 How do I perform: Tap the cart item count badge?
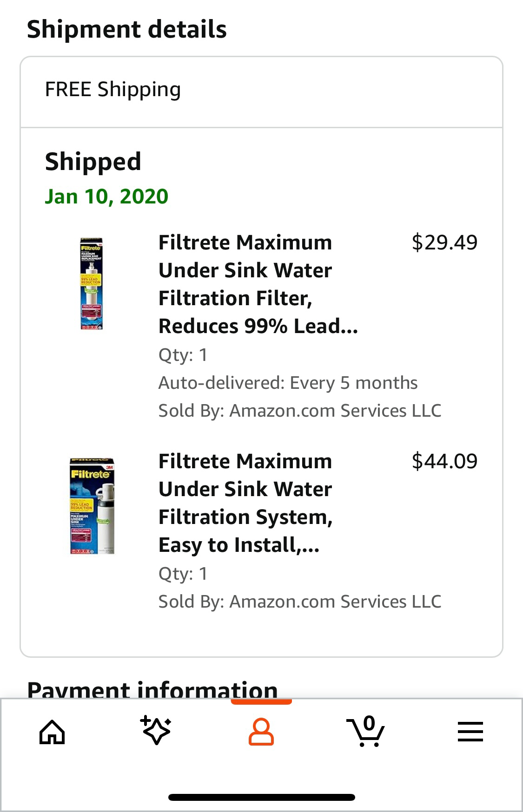tap(369, 723)
